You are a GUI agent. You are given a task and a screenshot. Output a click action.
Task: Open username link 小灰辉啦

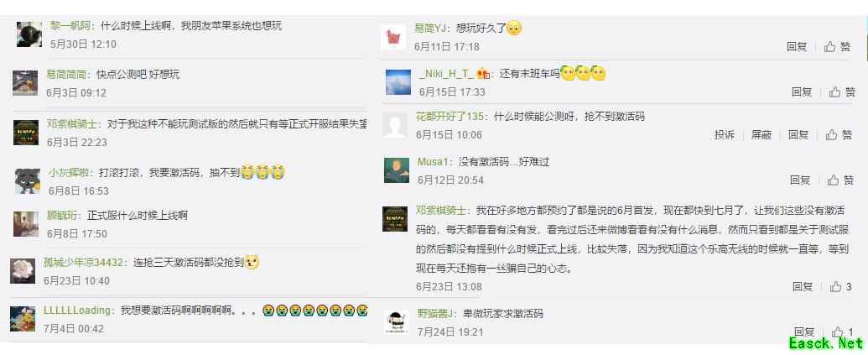68,173
